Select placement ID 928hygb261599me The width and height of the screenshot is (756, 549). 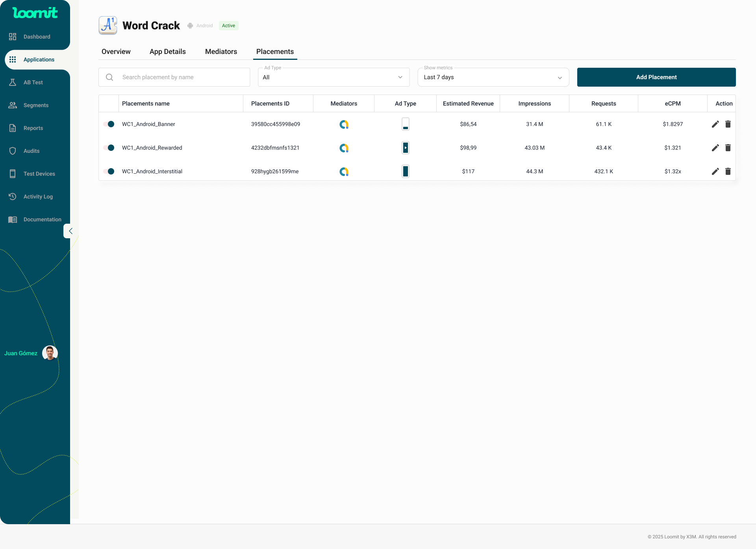point(275,171)
